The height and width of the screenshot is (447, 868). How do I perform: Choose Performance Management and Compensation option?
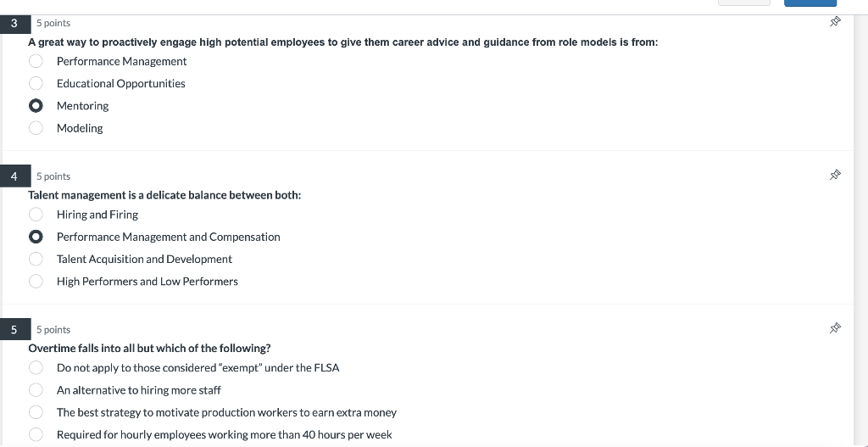point(36,237)
